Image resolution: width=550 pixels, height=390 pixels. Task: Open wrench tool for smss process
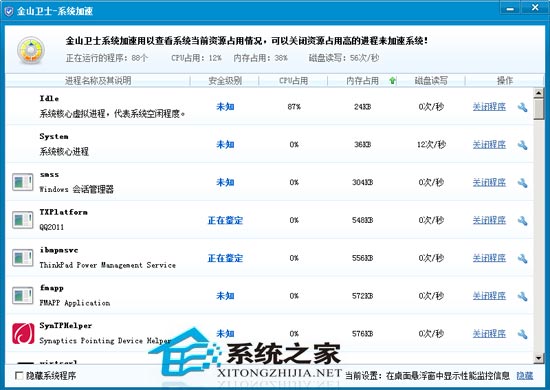[x=522, y=183]
